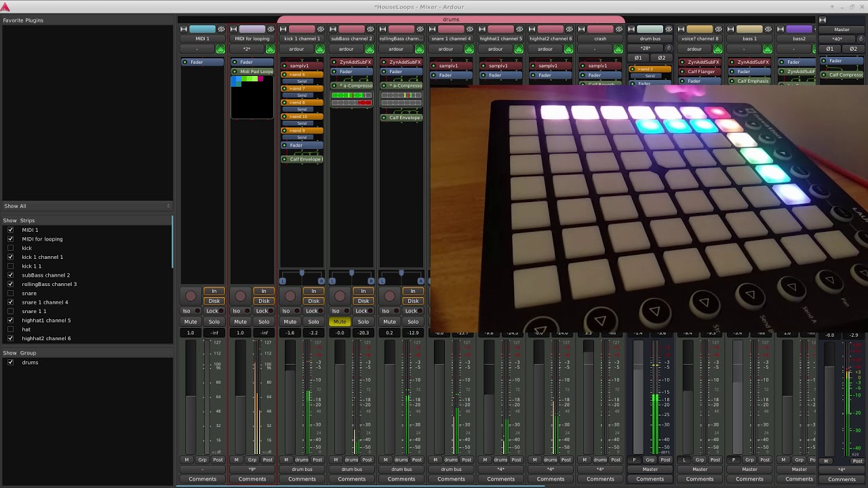Uncheck kick 1 channel 1 strip checkbox
This screenshot has height=488, width=868.
[x=10, y=257]
